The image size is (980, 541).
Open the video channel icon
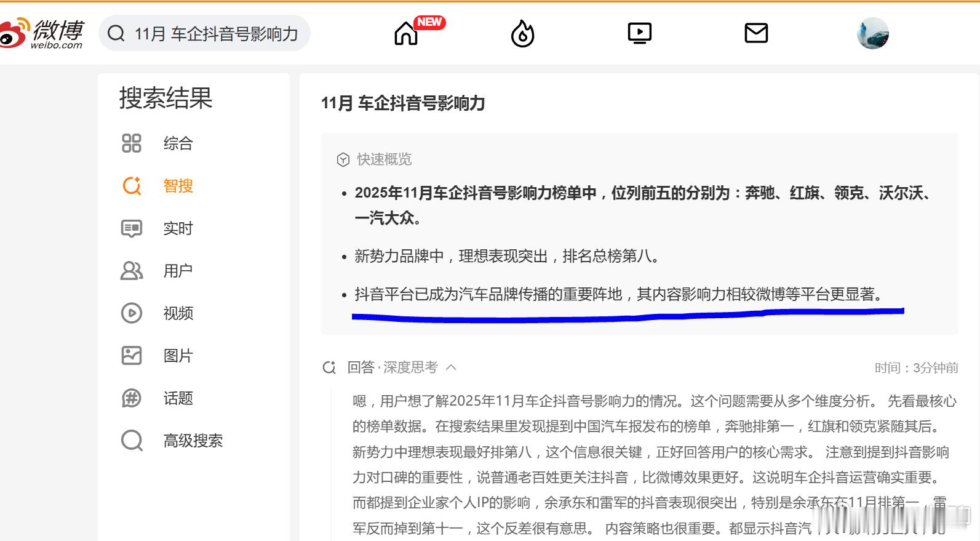(640, 33)
